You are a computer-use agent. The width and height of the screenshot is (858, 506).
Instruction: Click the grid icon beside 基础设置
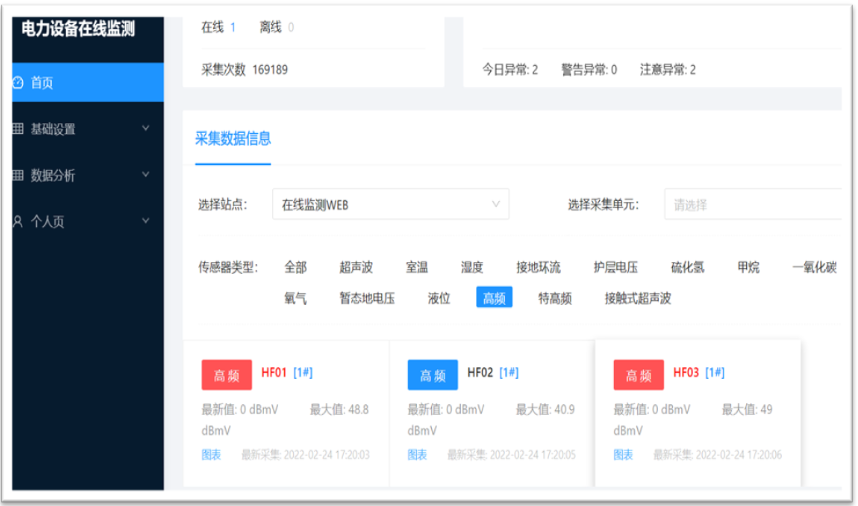click(x=17, y=129)
